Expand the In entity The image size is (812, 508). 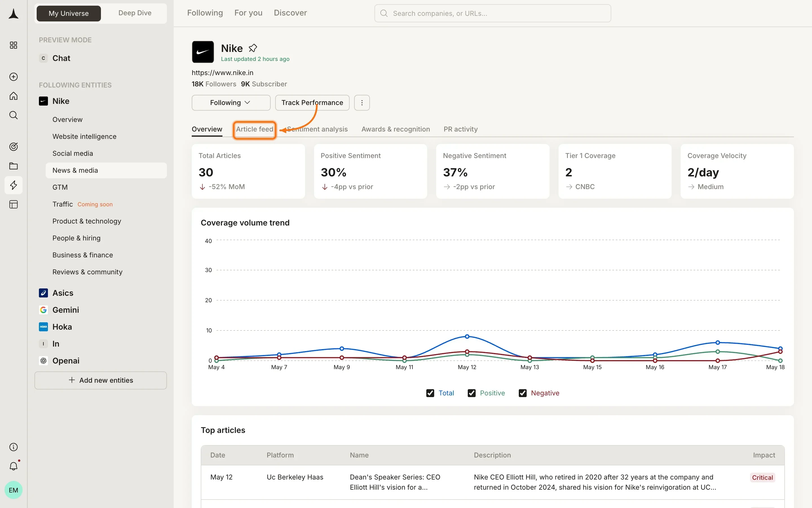[x=56, y=344]
